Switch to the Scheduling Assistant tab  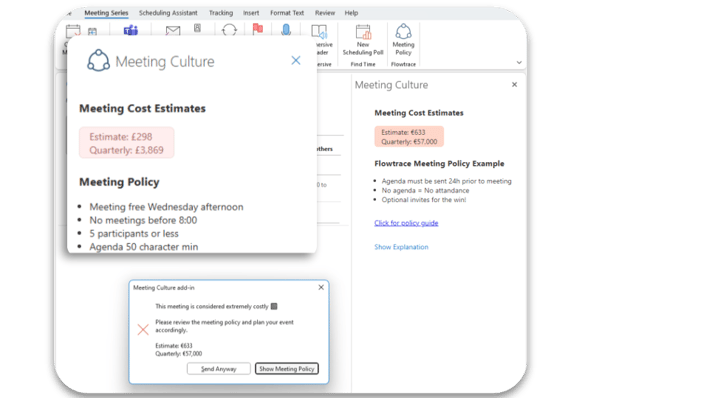[x=168, y=13]
